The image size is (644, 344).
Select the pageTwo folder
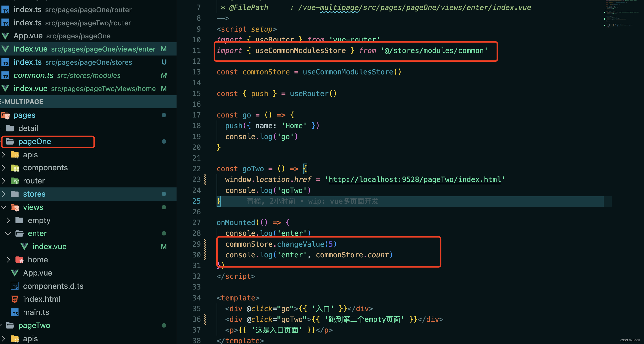click(x=88, y=325)
